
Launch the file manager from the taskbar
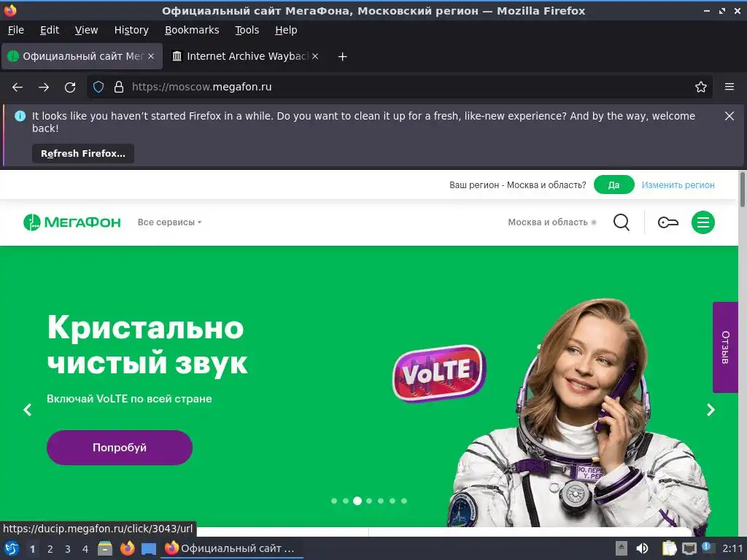tap(105, 548)
